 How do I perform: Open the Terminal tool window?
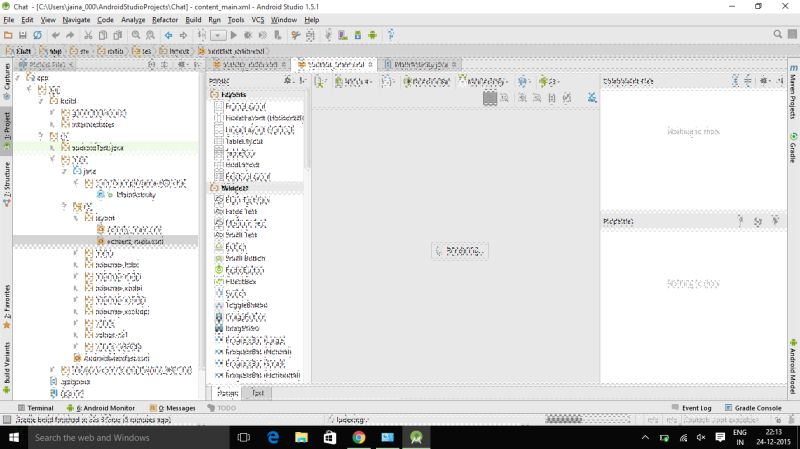click(x=36, y=408)
